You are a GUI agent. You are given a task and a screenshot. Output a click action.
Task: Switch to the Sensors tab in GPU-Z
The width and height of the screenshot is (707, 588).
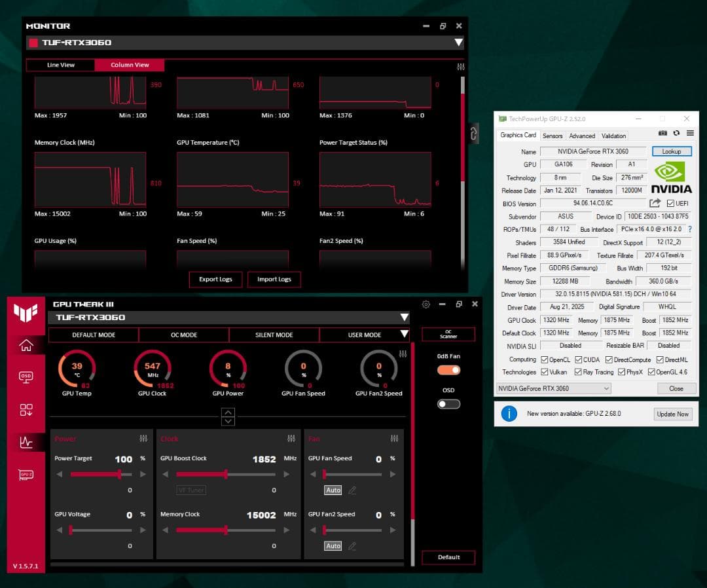click(x=552, y=136)
